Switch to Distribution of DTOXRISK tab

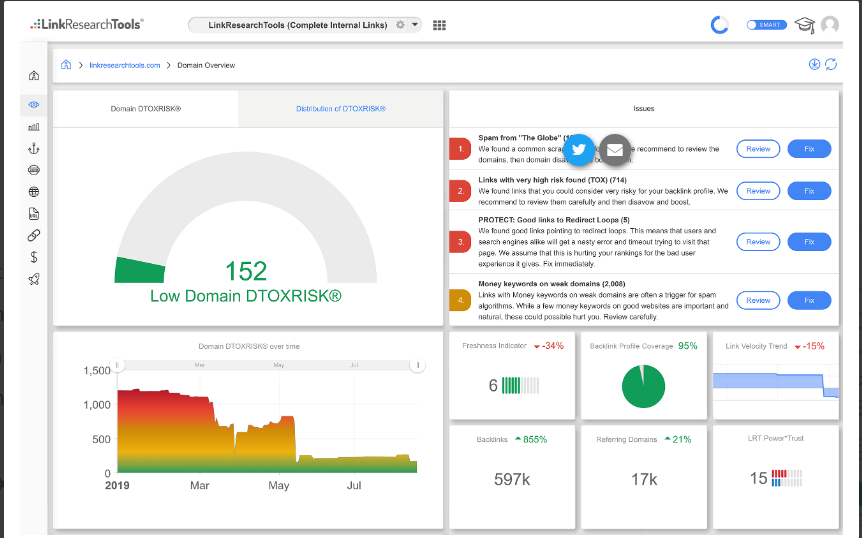(x=341, y=109)
